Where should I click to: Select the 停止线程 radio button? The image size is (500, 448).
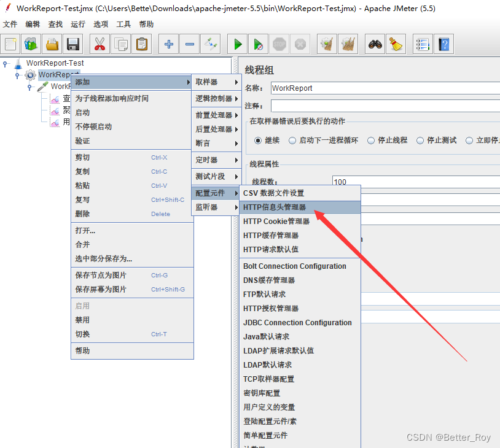coord(371,141)
